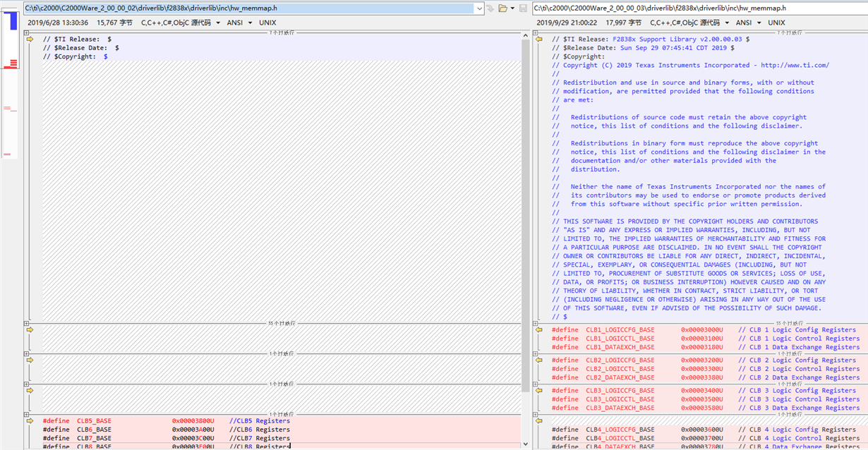Screen dimensions: 868x450
Task: Click the right file size '17,997 字节'
Action: [623, 23]
